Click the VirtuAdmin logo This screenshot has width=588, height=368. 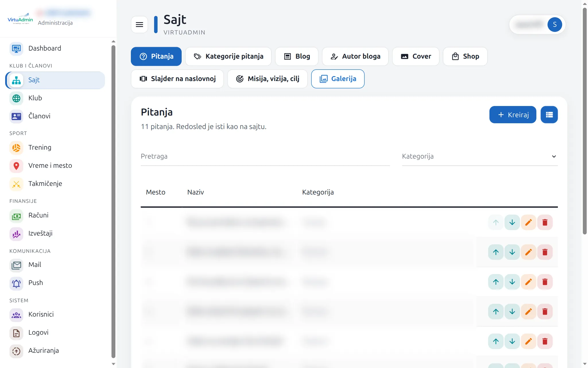pyautogui.click(x=20, y=19)
